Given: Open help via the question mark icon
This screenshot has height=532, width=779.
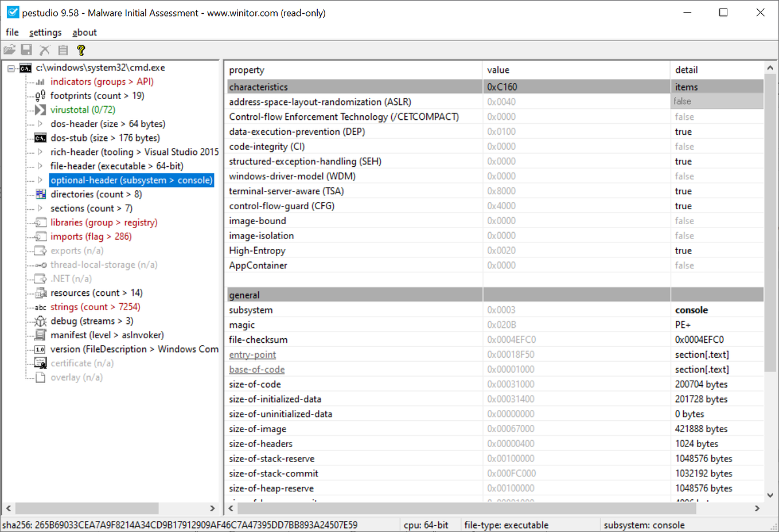Looking at the screenshot, I should pyautogui.click(x=81, y=50).
